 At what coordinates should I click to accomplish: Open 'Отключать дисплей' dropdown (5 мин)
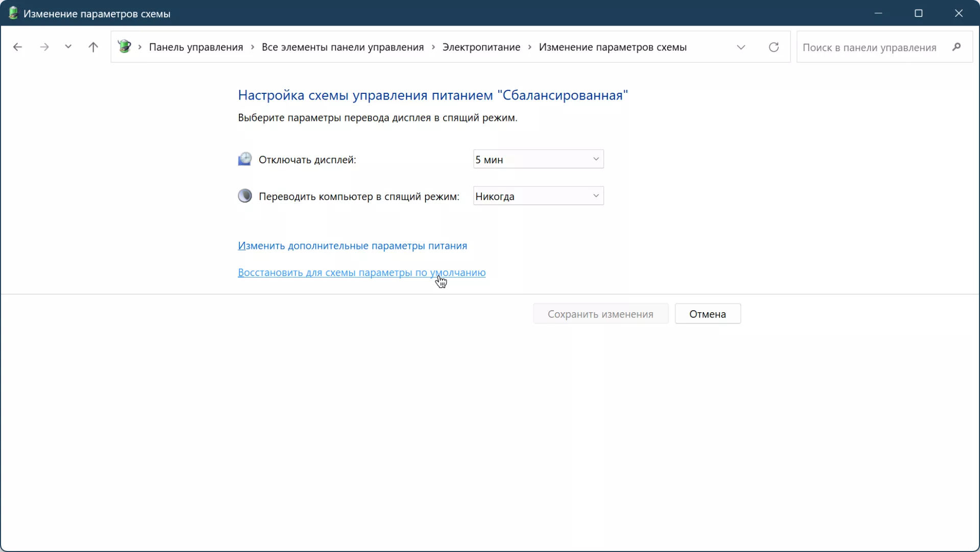point(538,159)
